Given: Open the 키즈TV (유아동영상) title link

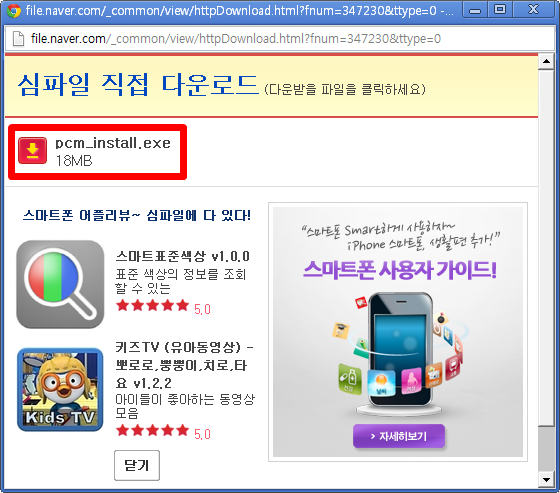Looking at the screenshot, I should pos(185,365).
